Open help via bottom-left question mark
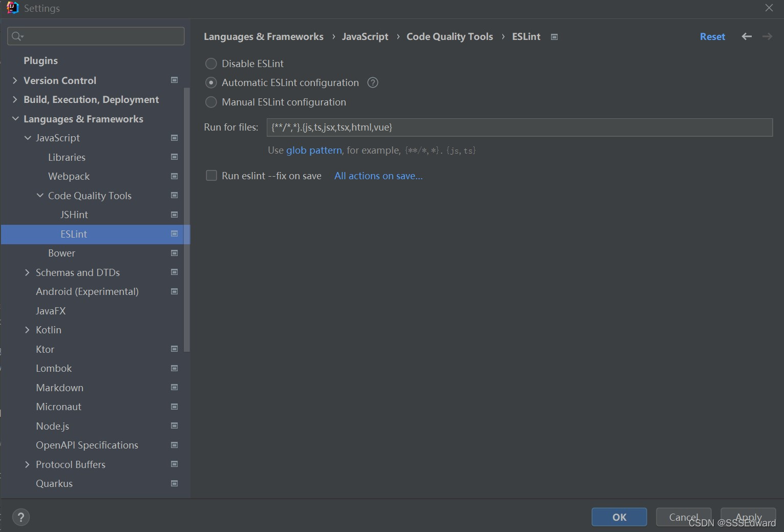Image resolution: width=784 pixels, height=532 pixels. [x=21, y=517]
